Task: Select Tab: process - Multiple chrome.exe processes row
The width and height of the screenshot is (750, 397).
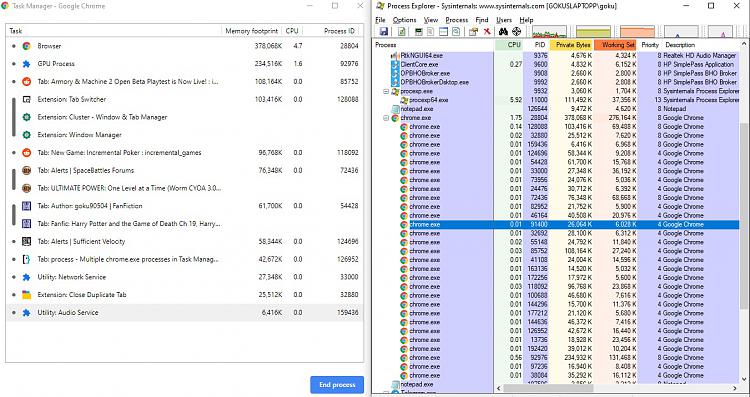Action: (x=185, y=259)
